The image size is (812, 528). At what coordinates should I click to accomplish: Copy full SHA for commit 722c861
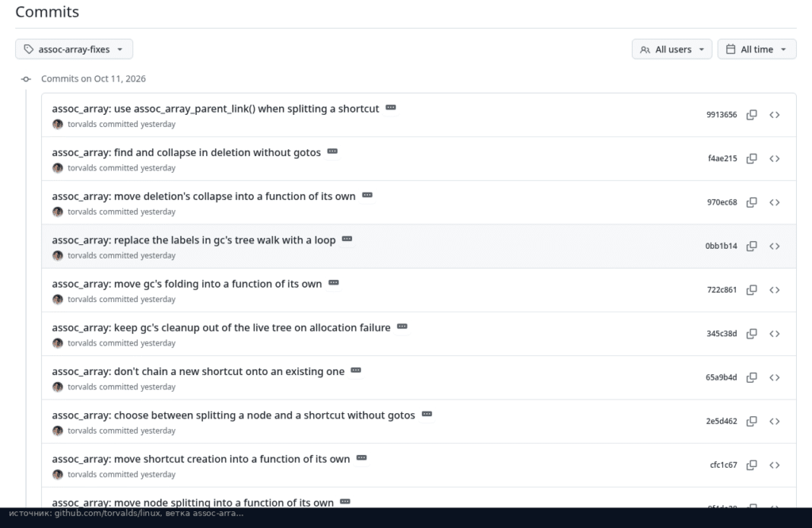click(x=752, y=290)
